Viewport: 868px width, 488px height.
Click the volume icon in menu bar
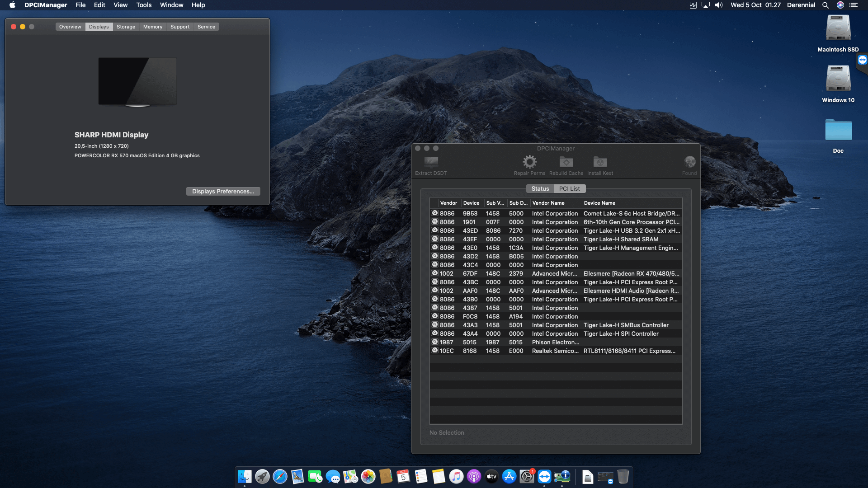pos(719,5)
